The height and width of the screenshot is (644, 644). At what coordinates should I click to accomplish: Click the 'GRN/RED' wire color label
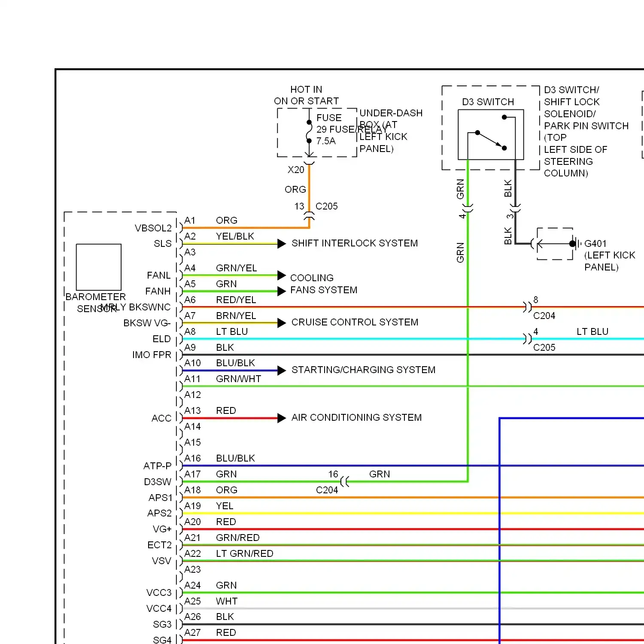(238, 538)
